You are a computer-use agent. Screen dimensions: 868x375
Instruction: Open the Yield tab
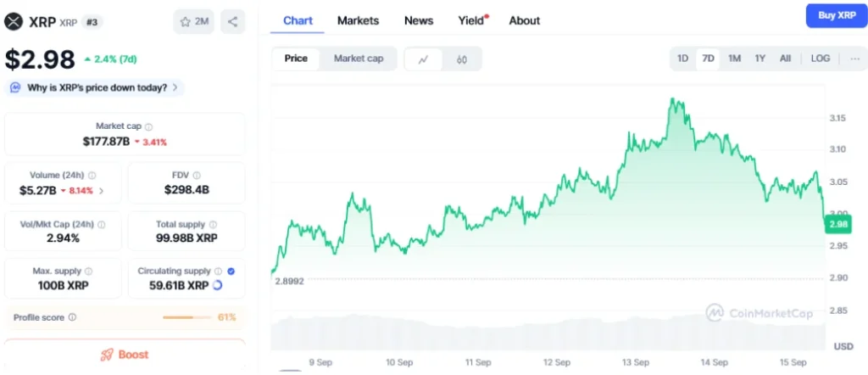[473, 20]
